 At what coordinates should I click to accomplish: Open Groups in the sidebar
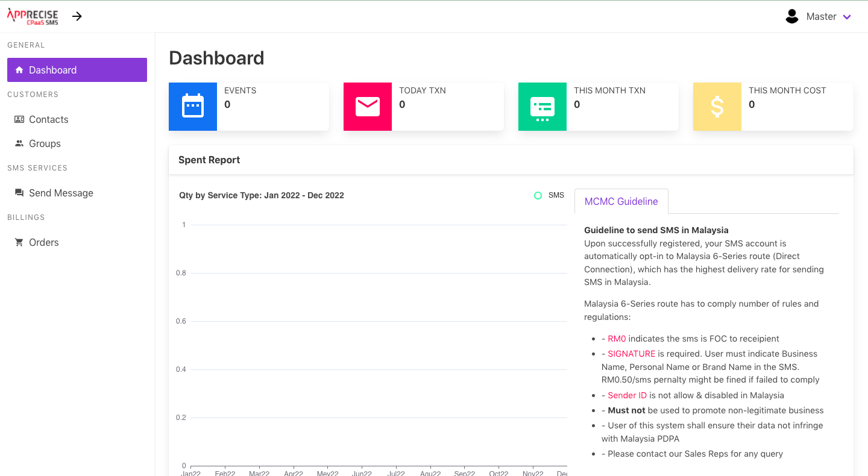coord(77,143)
